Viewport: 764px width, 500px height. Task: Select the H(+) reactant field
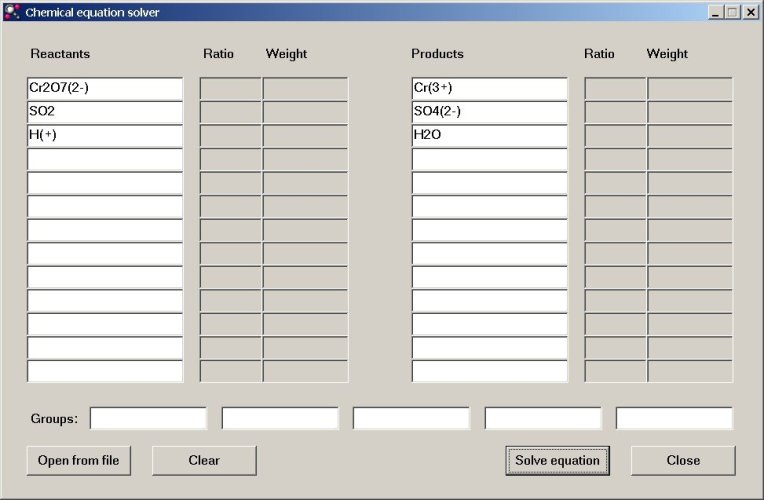pos(105,135)
